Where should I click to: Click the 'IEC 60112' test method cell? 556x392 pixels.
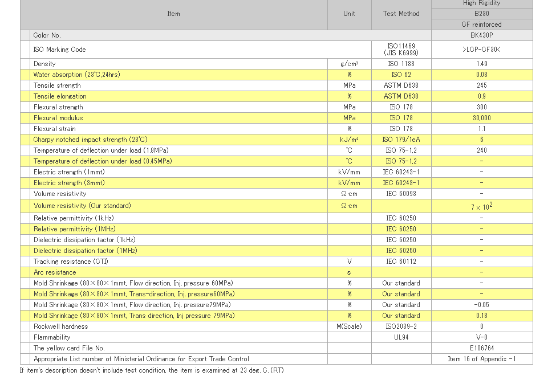pos(401,262)
